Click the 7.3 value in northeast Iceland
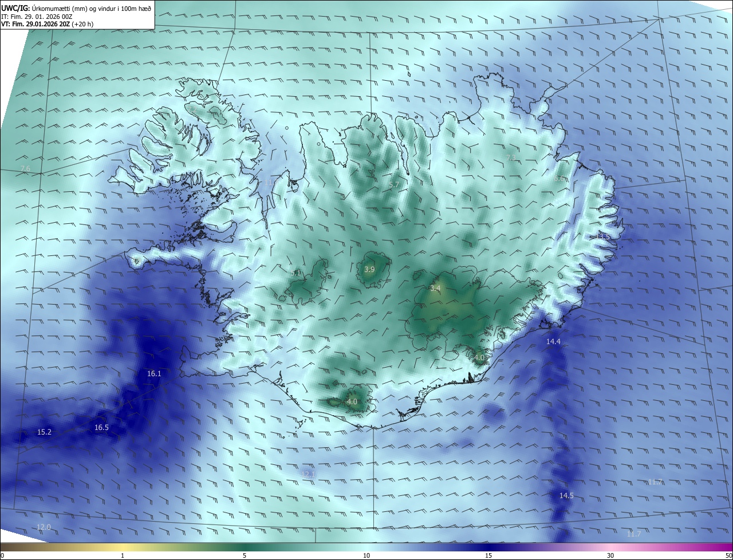 click(511, 157)
